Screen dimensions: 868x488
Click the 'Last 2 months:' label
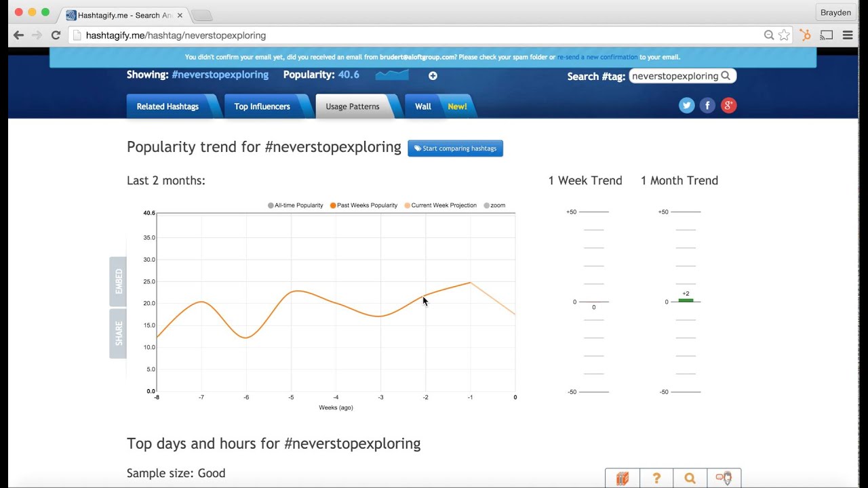click(x=166, y=180)
